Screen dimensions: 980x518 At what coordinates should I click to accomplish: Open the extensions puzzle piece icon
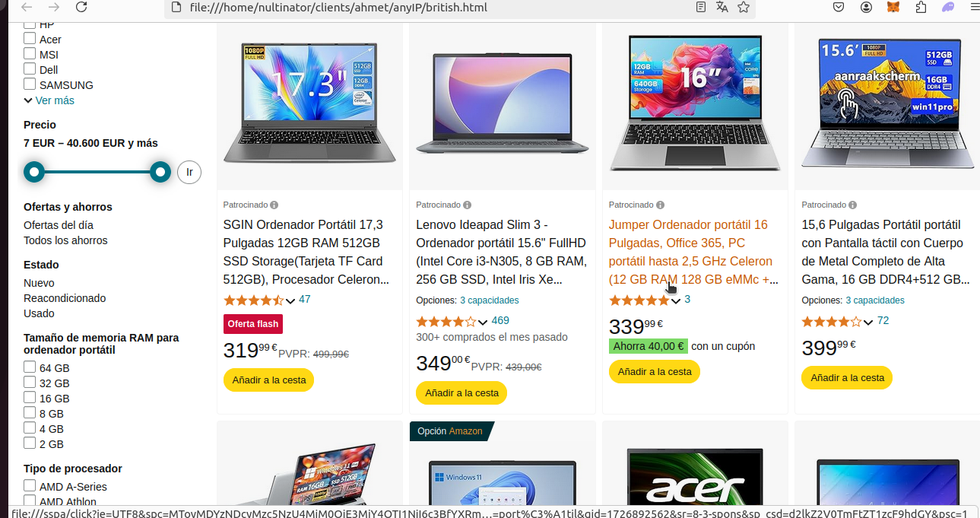[921, 8]
